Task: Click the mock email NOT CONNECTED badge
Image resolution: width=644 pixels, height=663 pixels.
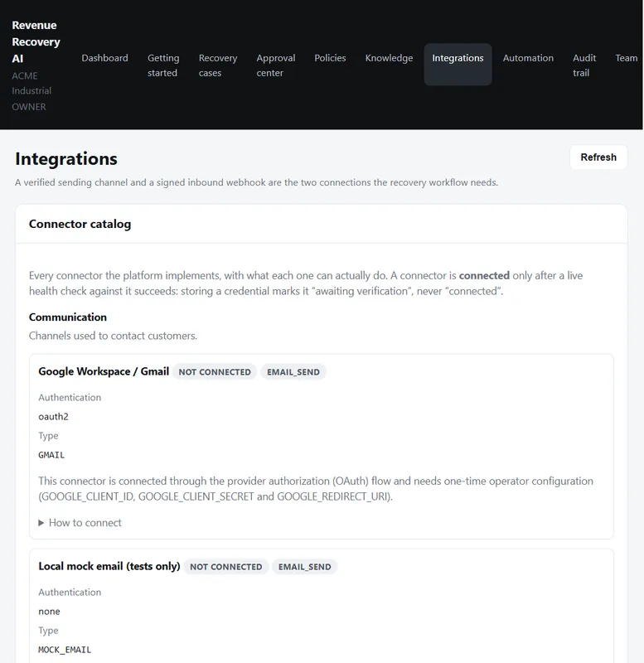Action: [x=225, y=567]
